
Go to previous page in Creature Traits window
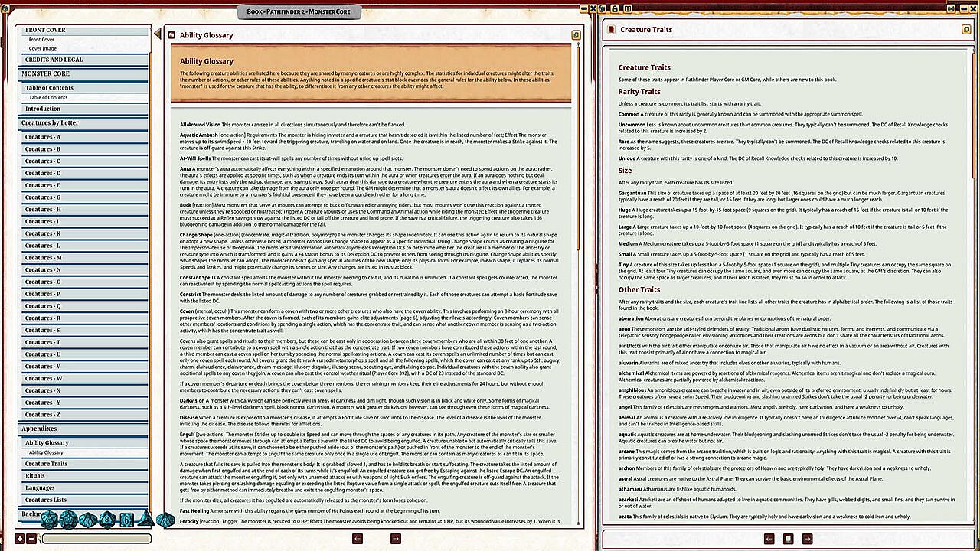[x=769, y=539]
